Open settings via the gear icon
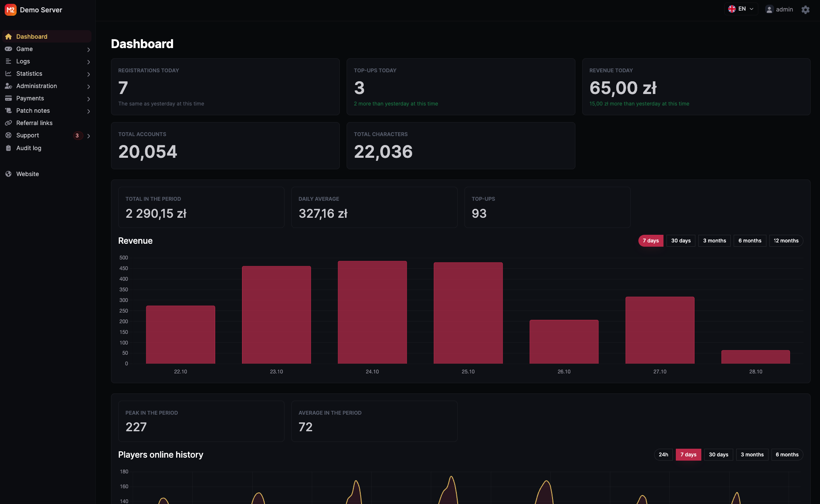 pos(806,9)
